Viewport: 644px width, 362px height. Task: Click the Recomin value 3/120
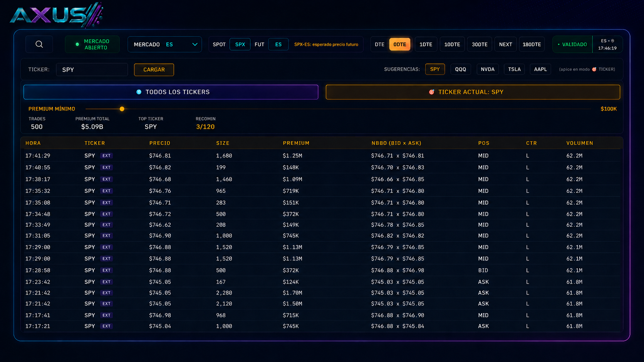coord(205,127)
